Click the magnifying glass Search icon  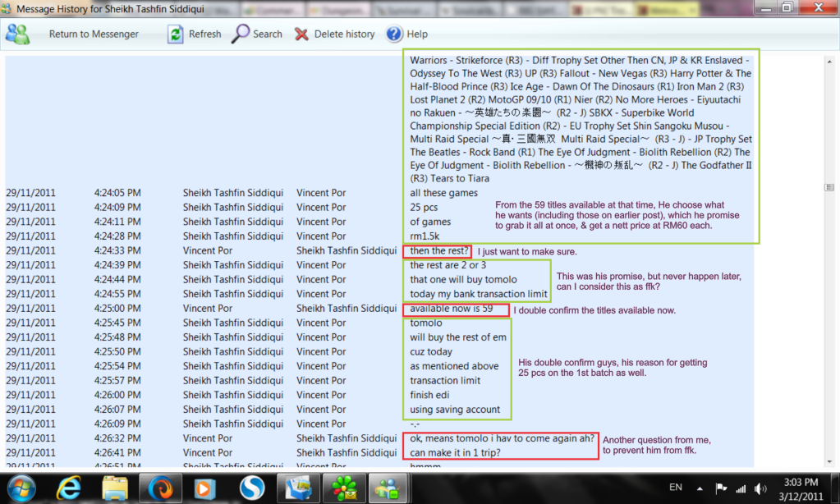241,34
